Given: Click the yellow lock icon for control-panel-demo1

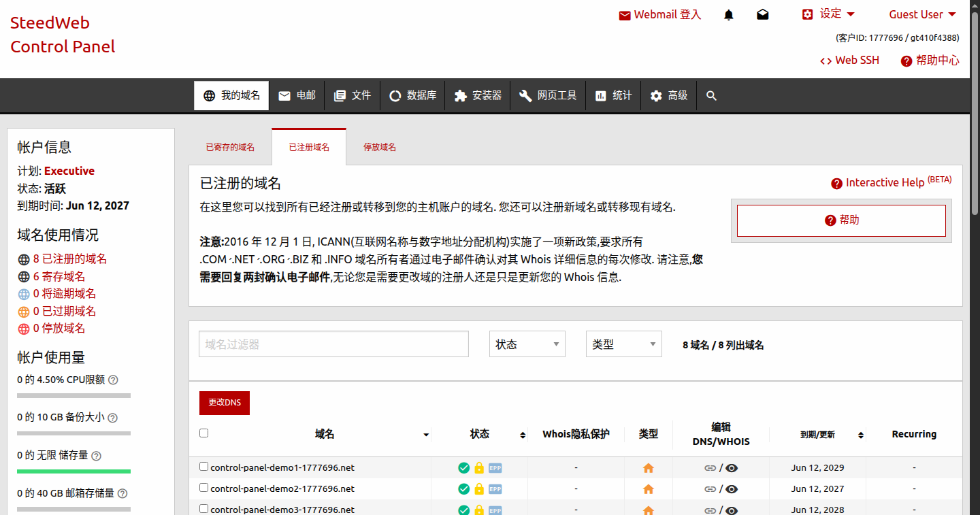Looking at the screenshot, I should click(479, 468).
